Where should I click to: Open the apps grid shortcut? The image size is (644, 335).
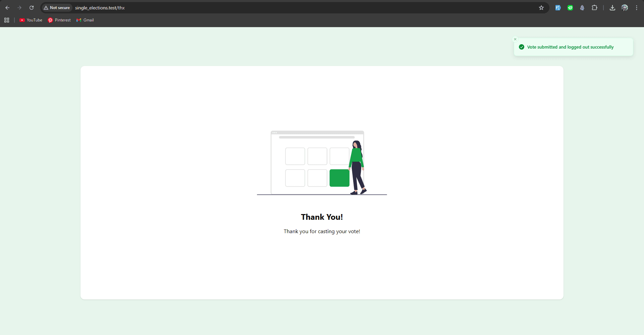(7, 20)
